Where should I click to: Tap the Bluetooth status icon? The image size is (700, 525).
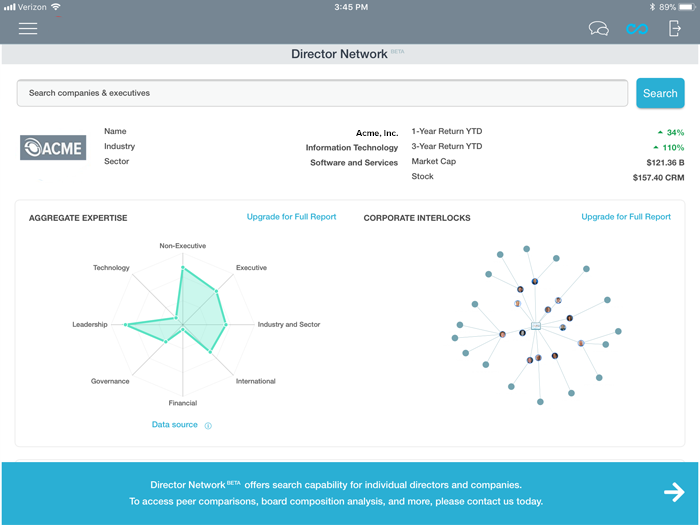651,7
